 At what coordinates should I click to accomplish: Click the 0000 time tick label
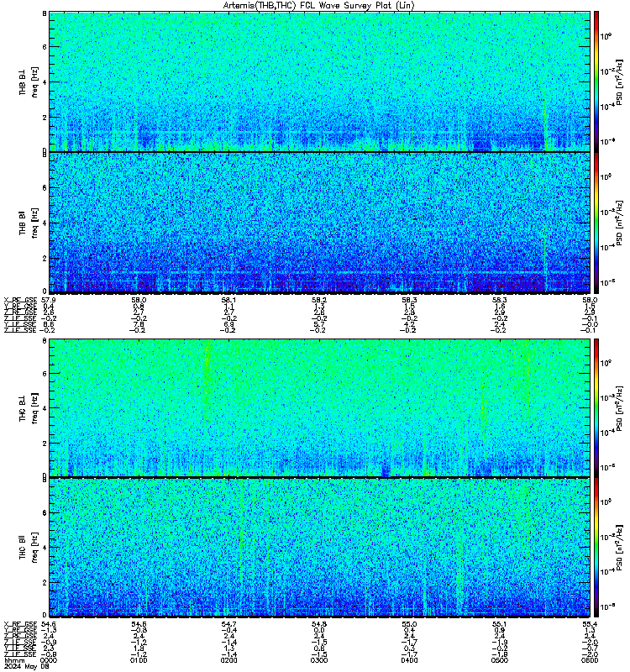coord(48,660)
